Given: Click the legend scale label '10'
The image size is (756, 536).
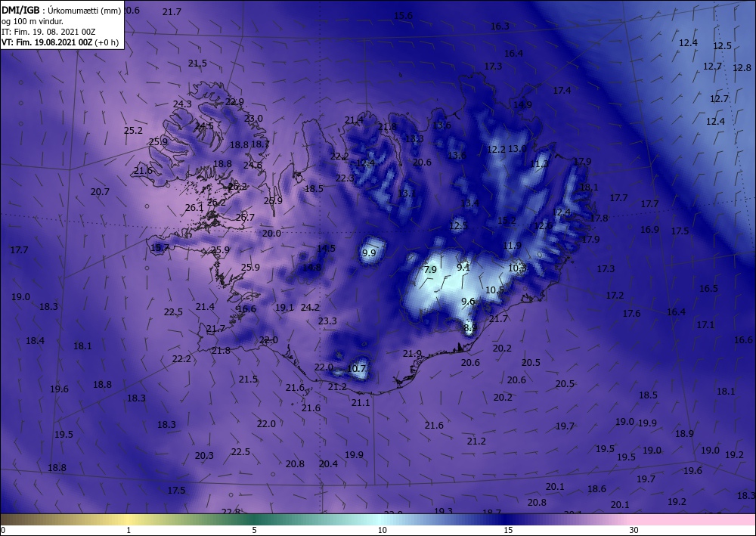Looking at the screenshot, I should [382, 530].
